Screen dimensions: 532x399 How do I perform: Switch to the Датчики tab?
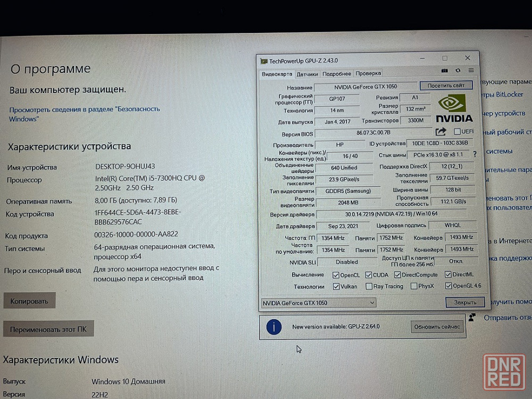(307, 74)
